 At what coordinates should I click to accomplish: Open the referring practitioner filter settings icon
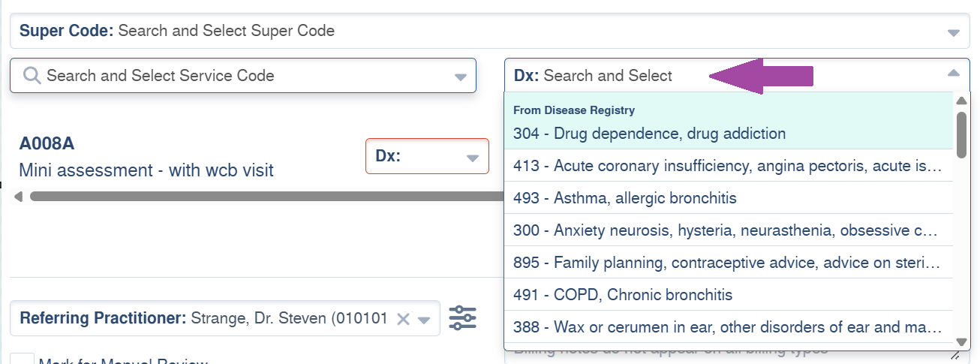coord(462,318)
